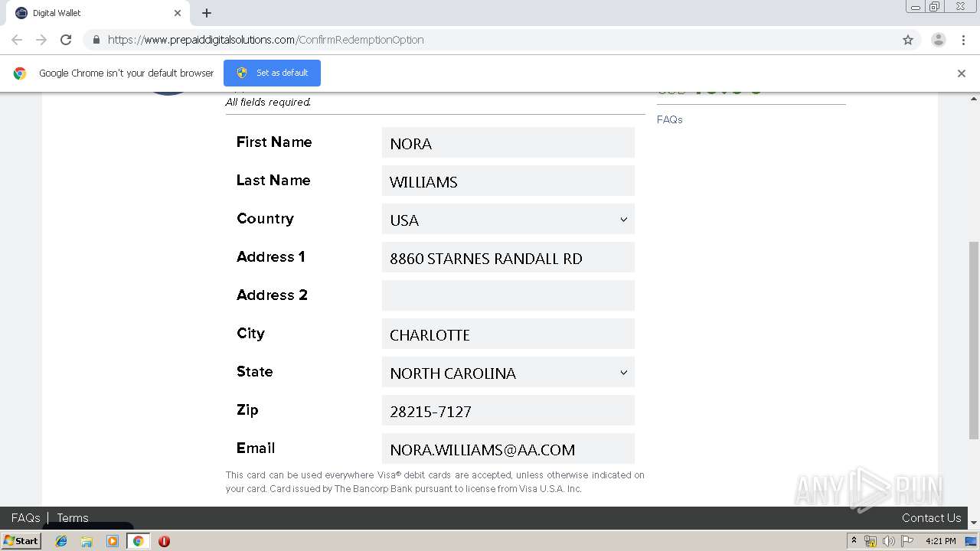The image size is (980, 551).
Task: Click the Last Name field containing WILLIAMS
Action: click(x=508, y=181)
